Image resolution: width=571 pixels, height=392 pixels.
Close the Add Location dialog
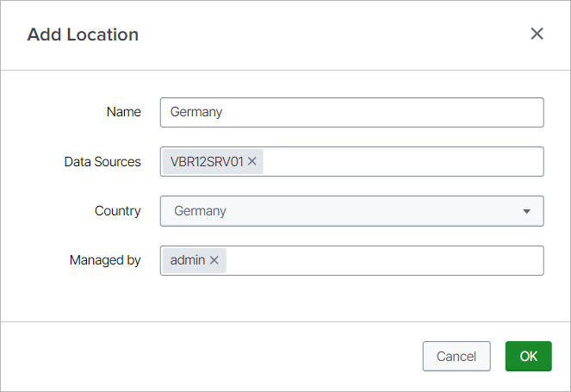pyautogui.click(x=537, y=34)
